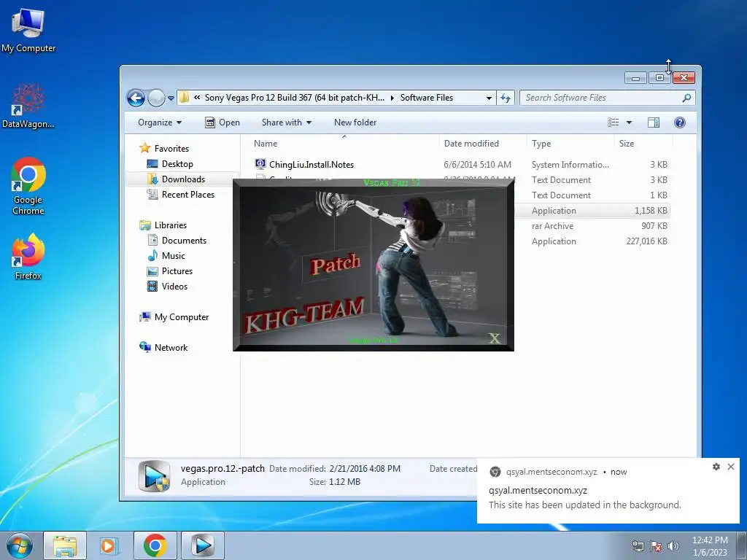Viewport: 747px width, 560px height.
Task: Click Sony Vegas Pro 12 breadcrumb segment
Action: tap(295, 98)
